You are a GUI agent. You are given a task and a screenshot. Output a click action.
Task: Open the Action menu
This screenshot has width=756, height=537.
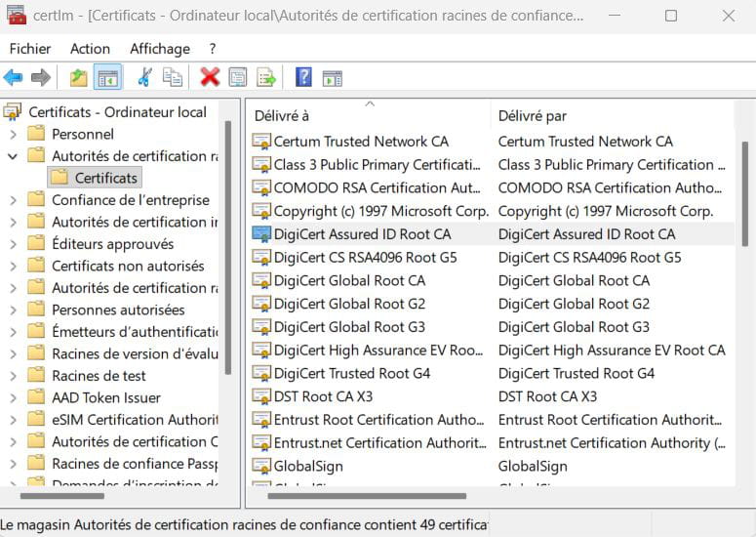click(x=90, y=49)
